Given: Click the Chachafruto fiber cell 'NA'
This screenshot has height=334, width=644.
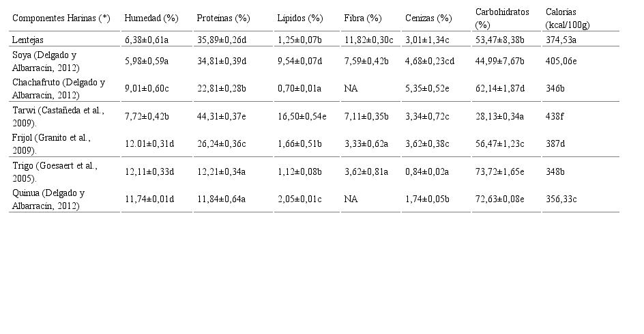Looking at the screenshot, I should tap(351, 89).
